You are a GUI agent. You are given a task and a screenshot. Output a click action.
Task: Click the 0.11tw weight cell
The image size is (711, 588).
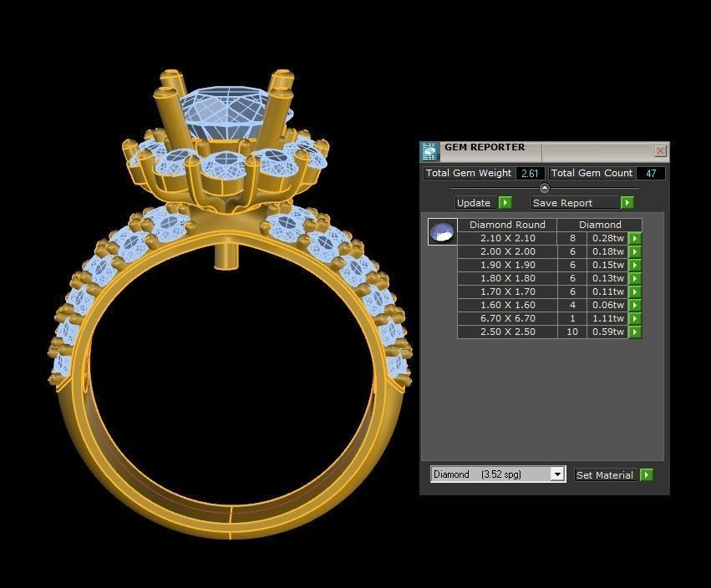click(x=607, y=291)
